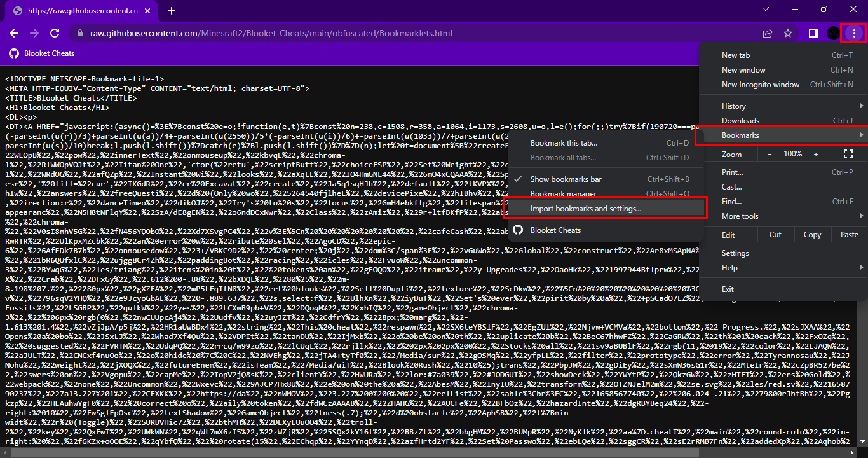
Task: Click the lock icon in address bar
Action: 80,33
